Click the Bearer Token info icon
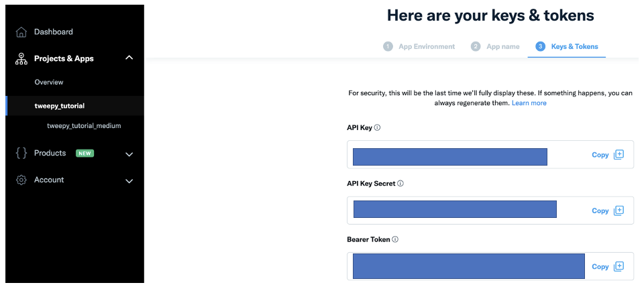The height and width of the screenshot is (289, 644). click(395, 239)
